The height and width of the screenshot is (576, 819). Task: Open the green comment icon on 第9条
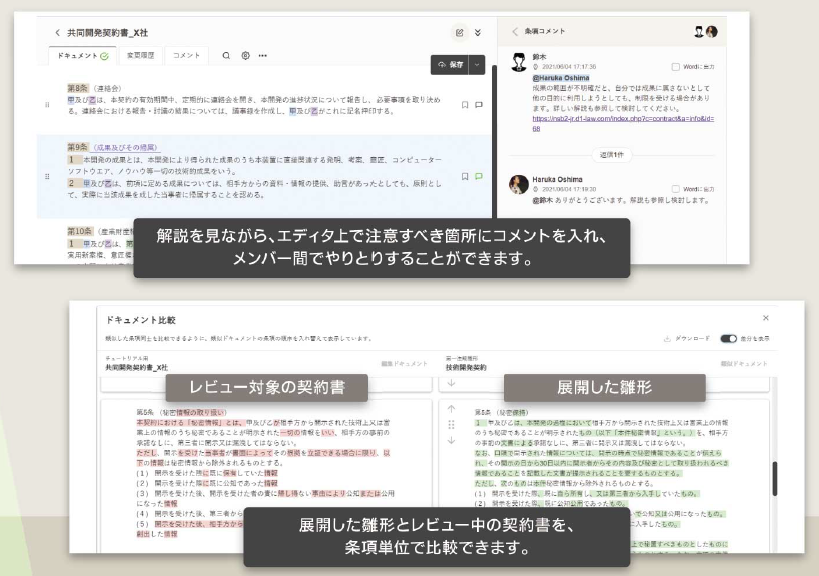coord(479,176)
